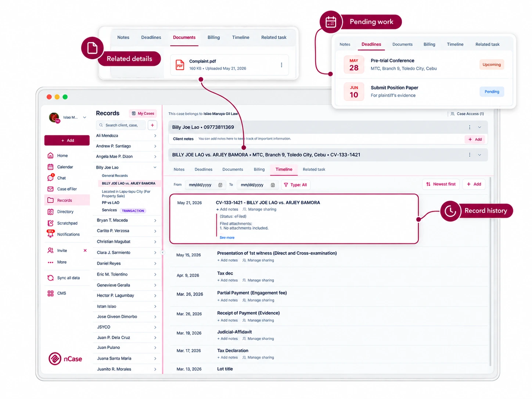Click the red Add button in sidebar

click(67, 141)
